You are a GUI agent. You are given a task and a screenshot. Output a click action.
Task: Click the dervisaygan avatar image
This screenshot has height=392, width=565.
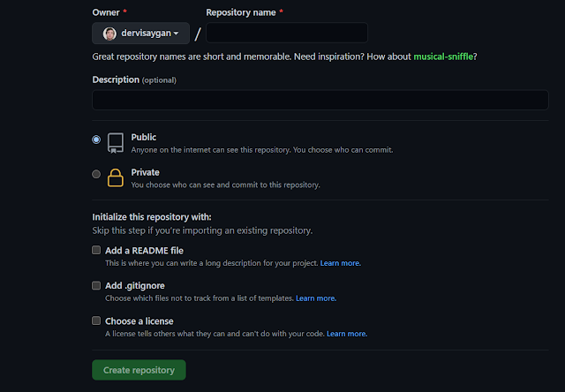109,34
